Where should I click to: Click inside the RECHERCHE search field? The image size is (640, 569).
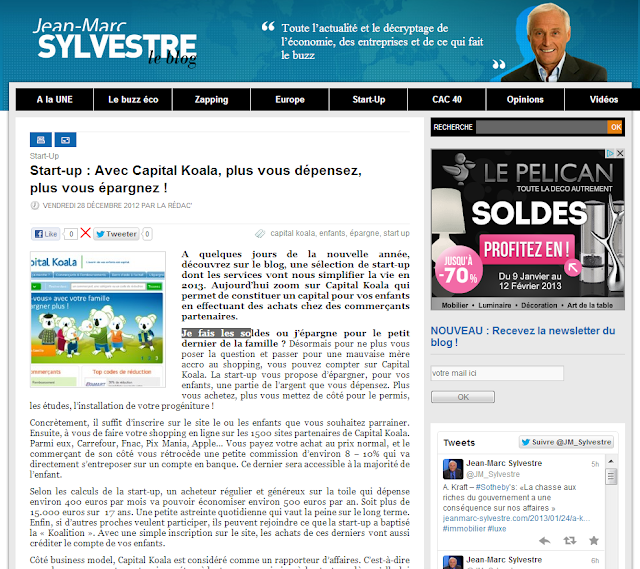click(x=542, y=127)
